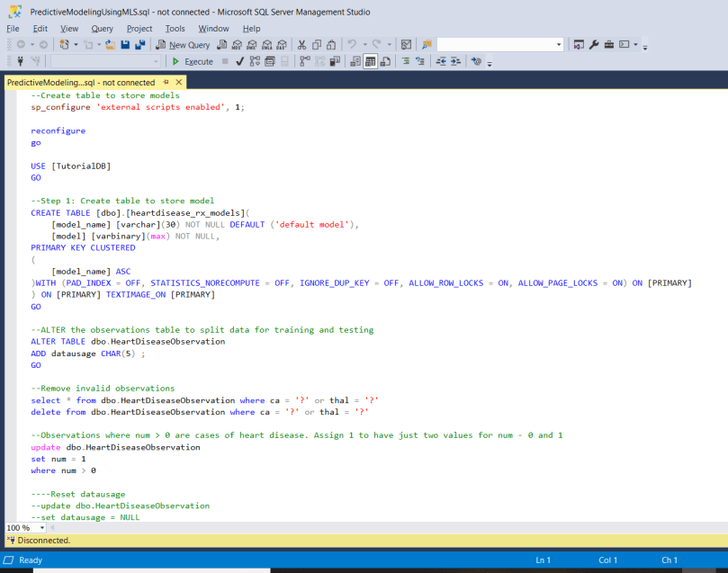The height and width of the screenshot is (573, 728).
Task: Select the Results to File icon
Action: click(x=387, y=61)
